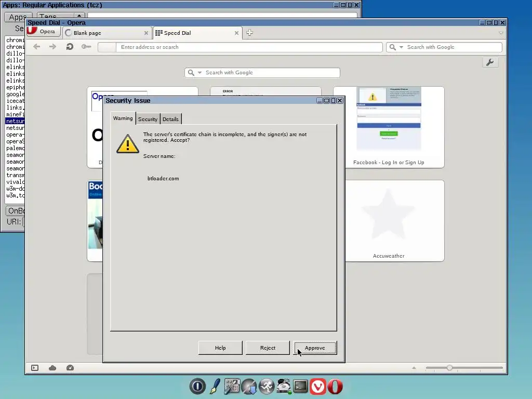Open Speed Dial search engine dropdown arrow

click(x=199, y=73)
